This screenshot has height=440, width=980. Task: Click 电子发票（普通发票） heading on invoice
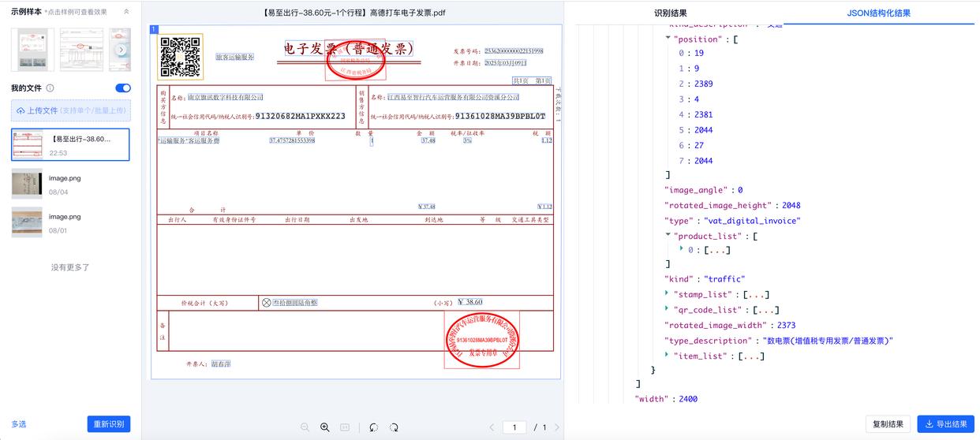pos(349,49)
